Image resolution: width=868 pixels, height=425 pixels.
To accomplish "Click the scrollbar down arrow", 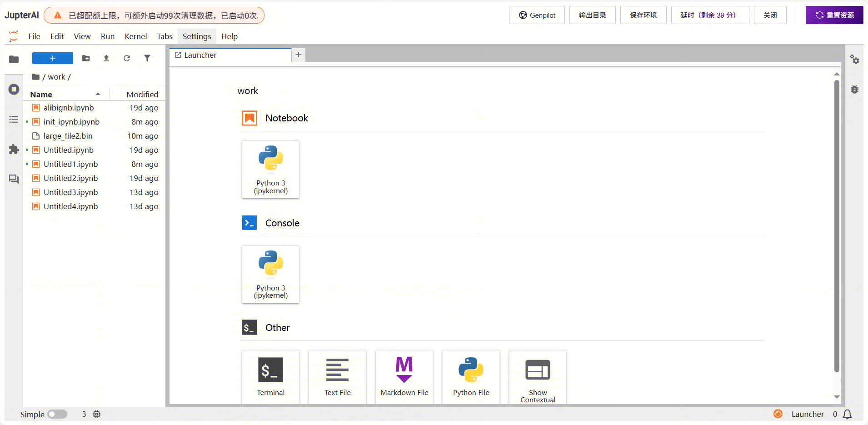I will click(x=837, y=397).
